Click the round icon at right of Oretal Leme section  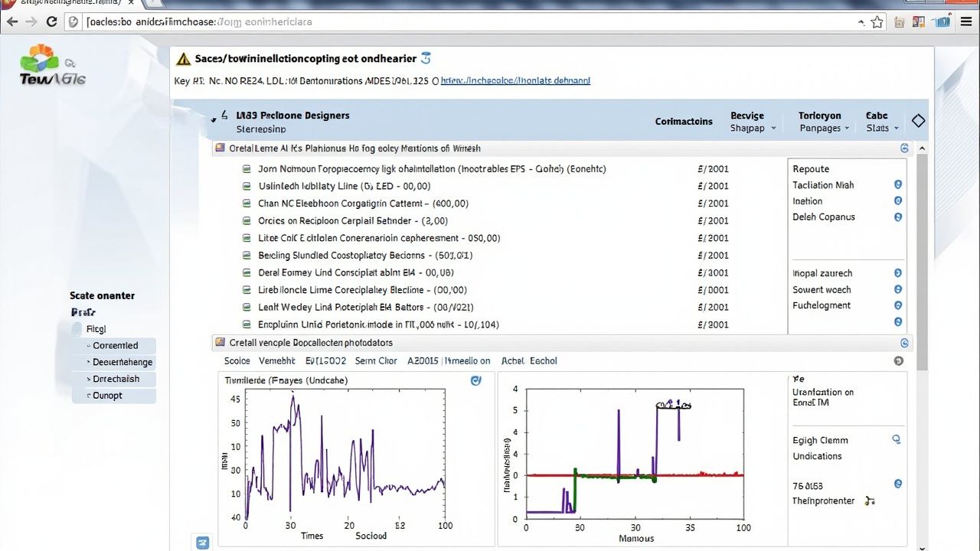tap(904, 148)
